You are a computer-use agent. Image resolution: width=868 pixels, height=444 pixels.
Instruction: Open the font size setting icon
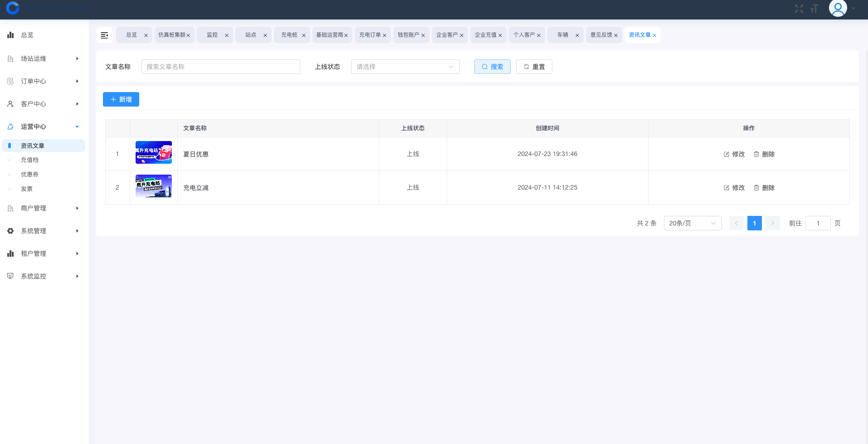[x=814, y=9]
